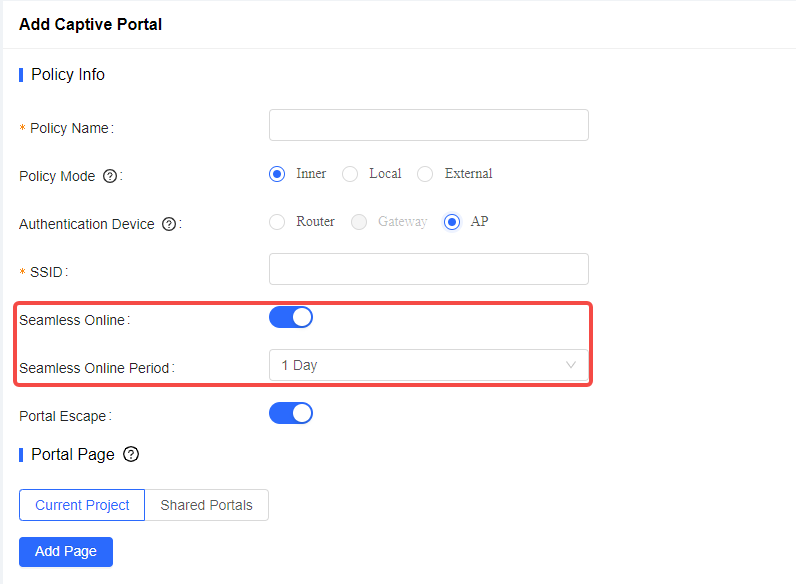Viewport: 796px width, 584px height.
Task: Disable the Portal Escape switch
Action: click(x=291, y=413)
